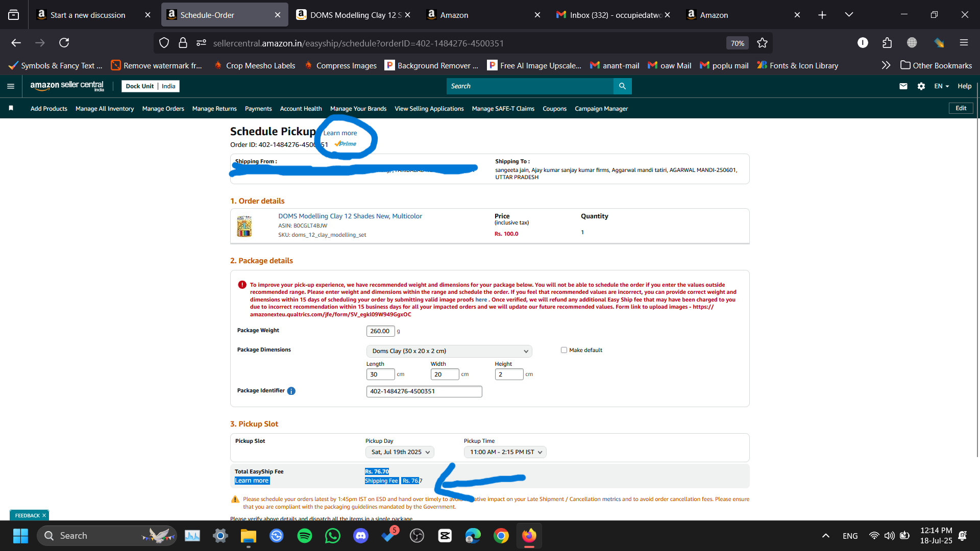Open the amazon seller central logo
The height and width of the screenshot is (551, 980).
[67, 86]
